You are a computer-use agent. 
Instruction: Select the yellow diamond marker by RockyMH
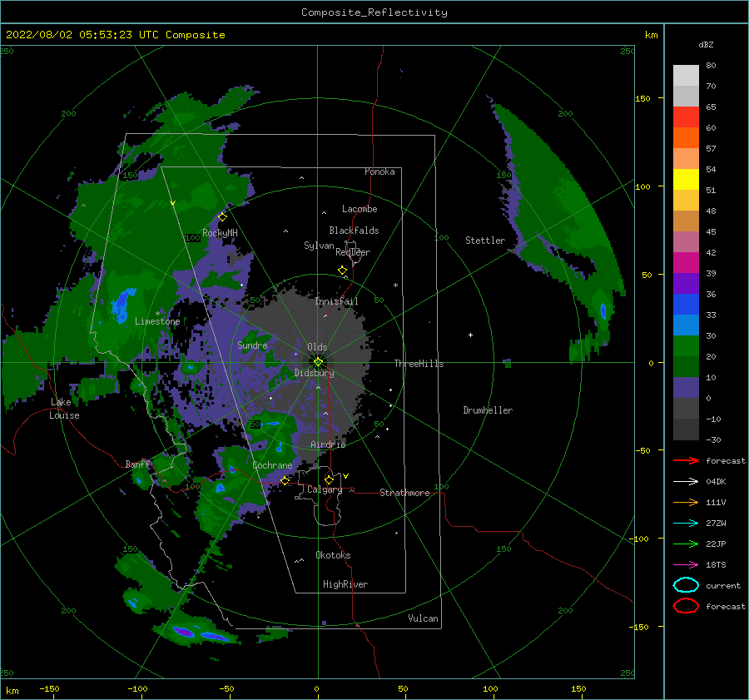point(222,217)
